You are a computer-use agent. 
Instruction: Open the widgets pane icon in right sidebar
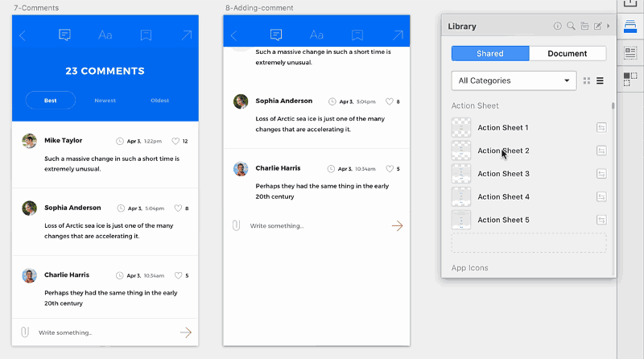pos(630,79)
